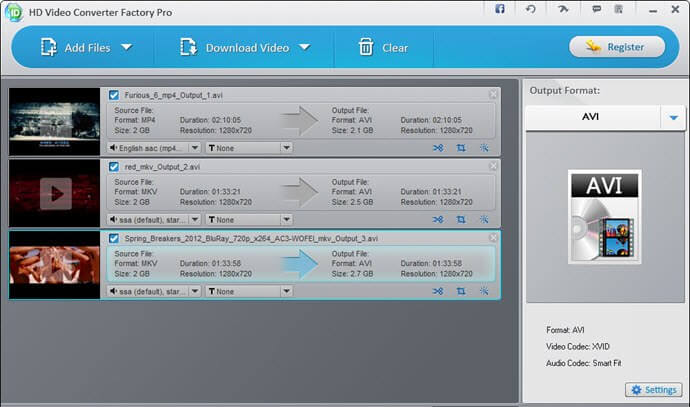Click the HD app logo icon
The height and width of the screenshot is (407, 690).
click(14, 12)
